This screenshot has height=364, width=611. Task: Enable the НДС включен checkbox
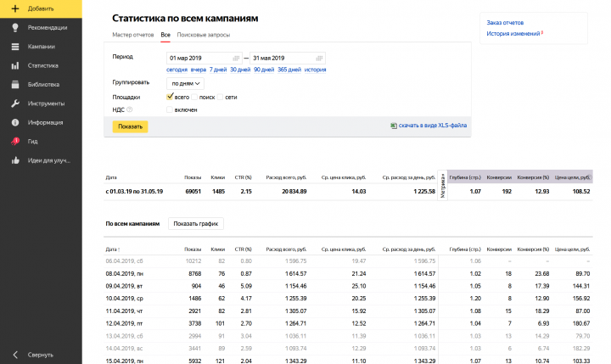click(x=169, y=109)
